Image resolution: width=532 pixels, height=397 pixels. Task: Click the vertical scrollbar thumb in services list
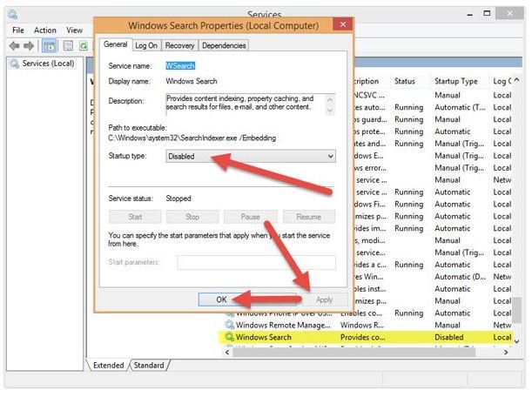point(516,310)
